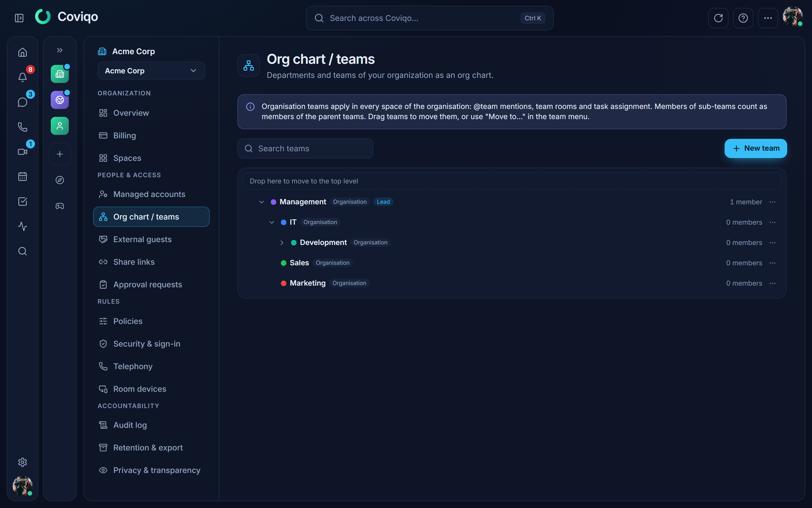Collapse the Management team node
Viewport: 812px width, 508px height.
(262, 202)
